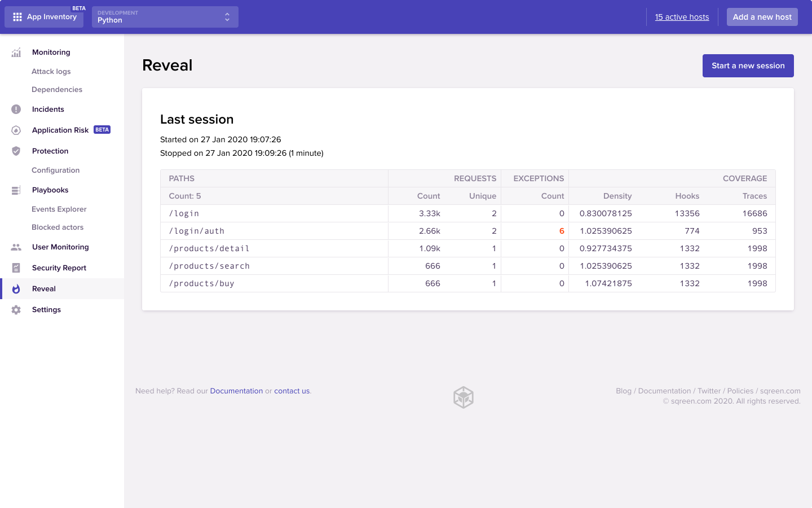Click the Settings gear icon

16,310
